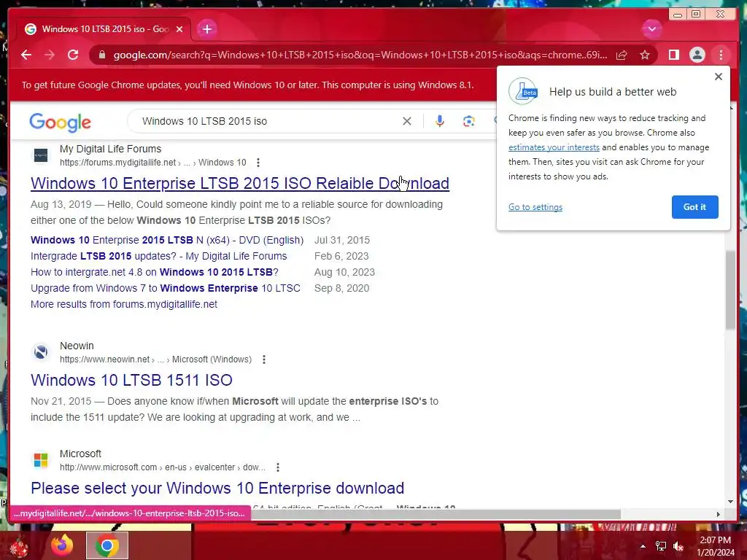Open Upgrade from Windows 7 to Windows Enterprise sublink

point(166,288)
